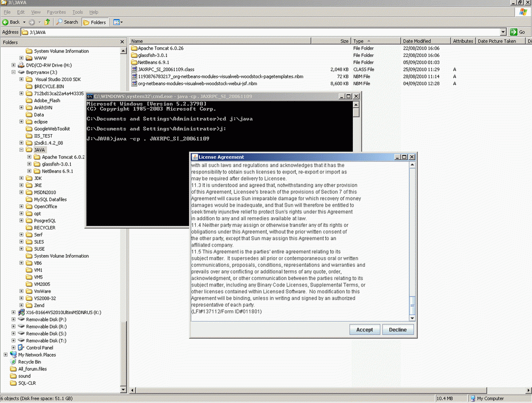532x403 pixels.
Task: Click the glassfish-3.0.1 folder icon in file list
Action: (x=134, y=55)
